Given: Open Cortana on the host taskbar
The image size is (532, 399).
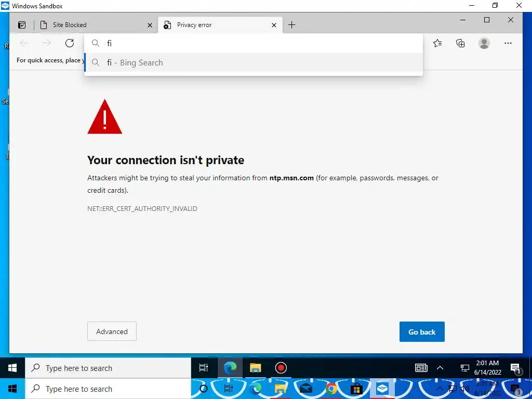Looking at the screenshot, I should pos(204,389).
